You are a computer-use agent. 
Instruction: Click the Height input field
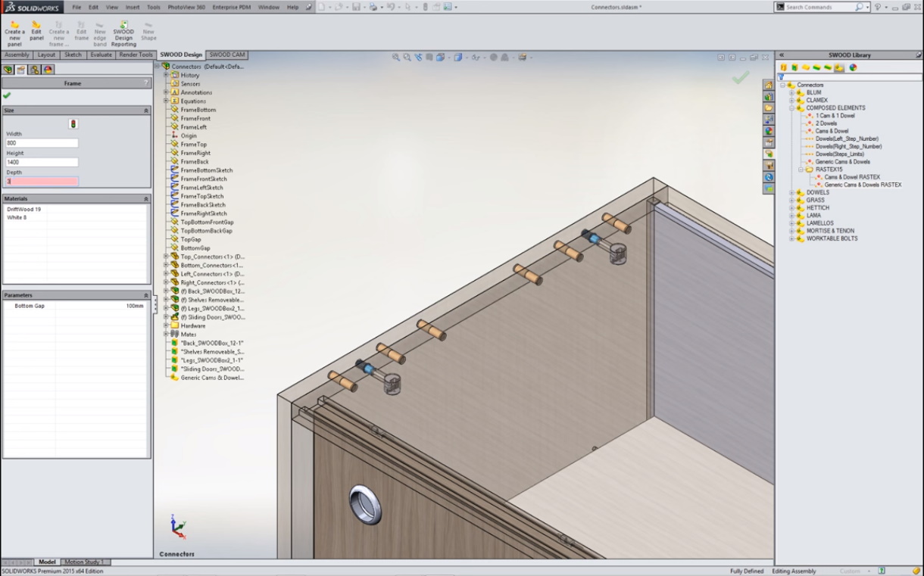pos(42,162)
